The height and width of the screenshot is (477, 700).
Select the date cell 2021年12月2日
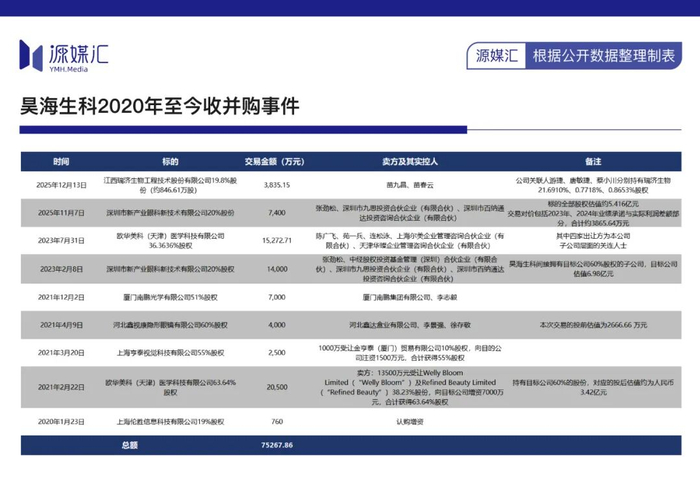tap(61, 297)
